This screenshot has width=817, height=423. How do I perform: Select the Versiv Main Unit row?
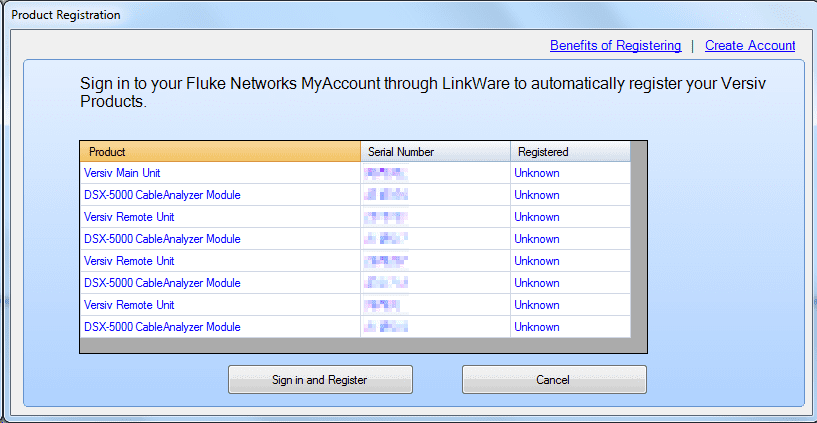pos(122,173)
